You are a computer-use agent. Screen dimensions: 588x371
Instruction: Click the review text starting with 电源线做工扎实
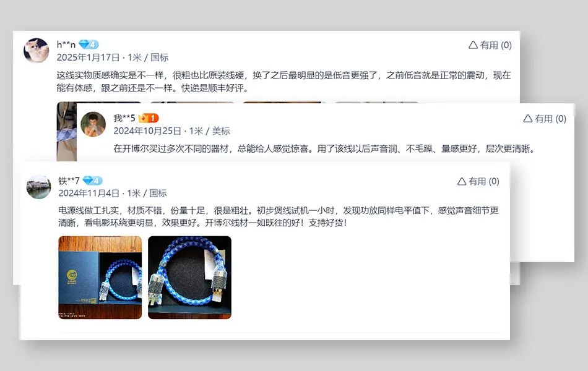click(279, 216)
